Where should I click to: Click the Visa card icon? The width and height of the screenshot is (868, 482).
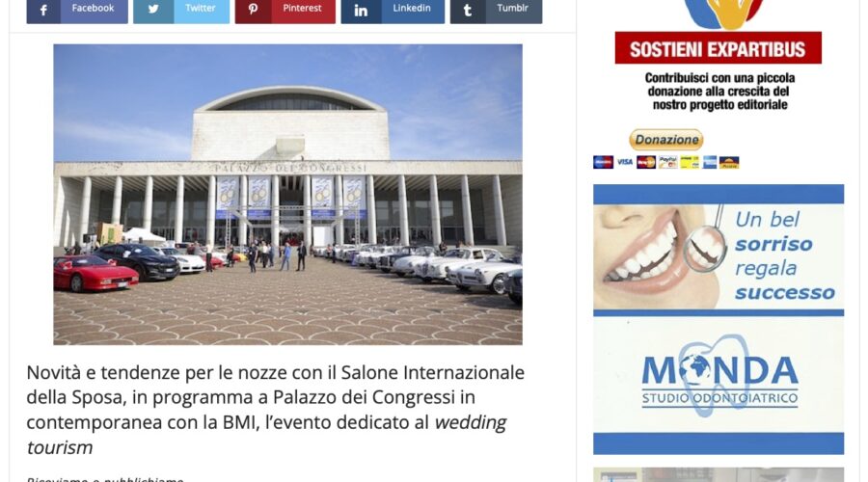[x=624, y=162]
